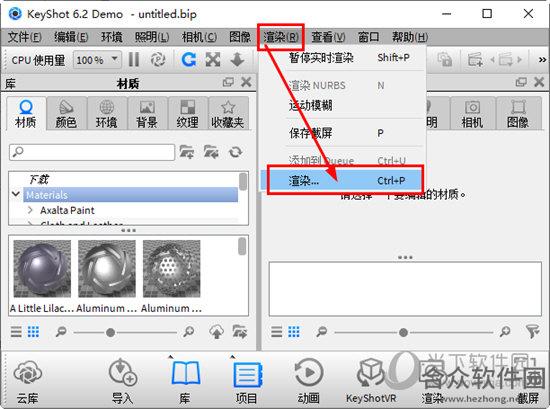
Task: Select the first Aluminum material thumbnail
Action: click(107, 268)
